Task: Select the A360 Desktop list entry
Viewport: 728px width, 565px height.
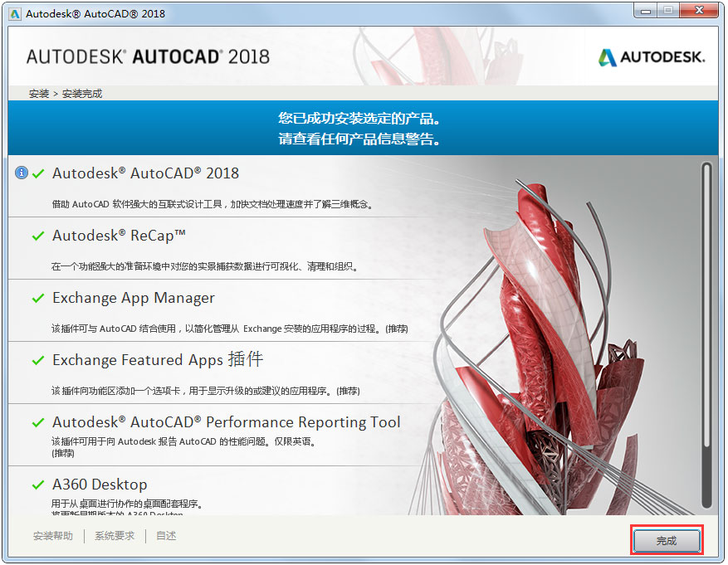Action: pyautogui.click(x=100, y=484)
